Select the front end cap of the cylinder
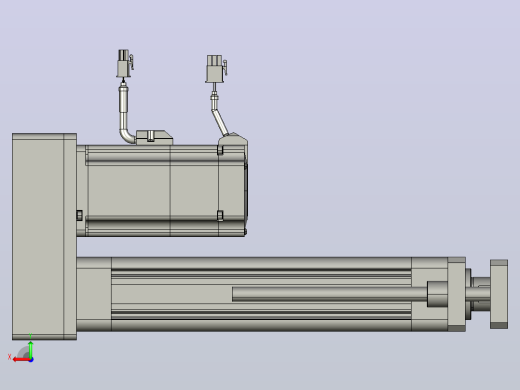Image resolution: width=520 pixels, height=390 pixels. [x=456, y=294]
